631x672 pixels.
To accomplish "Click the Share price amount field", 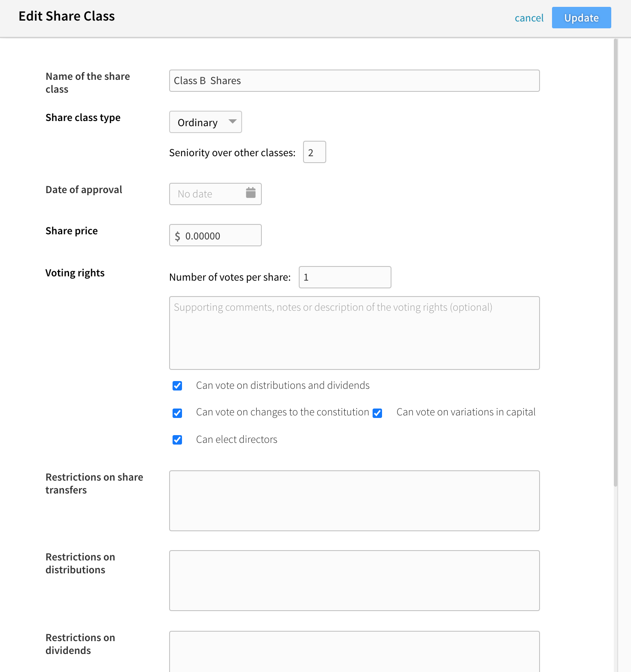I will 215,235.
